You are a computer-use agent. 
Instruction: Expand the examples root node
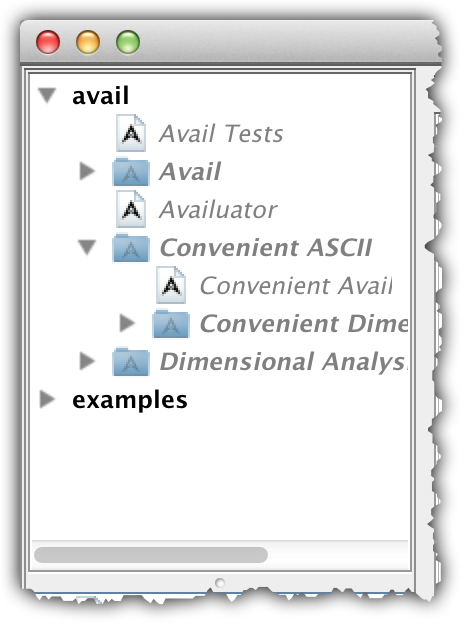pyautogui.click(x=47, y=399)
